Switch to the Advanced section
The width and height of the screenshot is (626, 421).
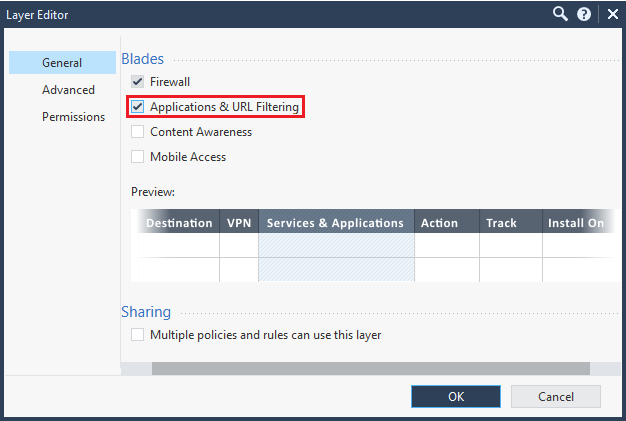click(x=68, y=90)
